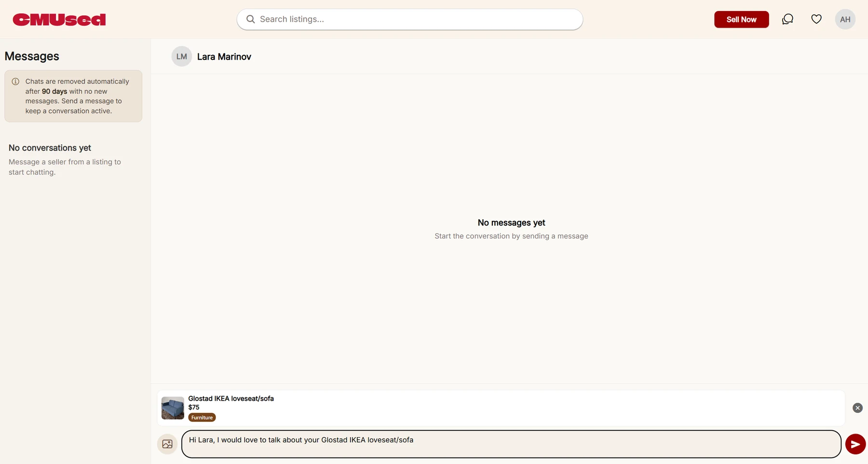Click the LM avatar of Lara Marinov
The height and width of the screenshot is (464, 868).
pos(182,56)
